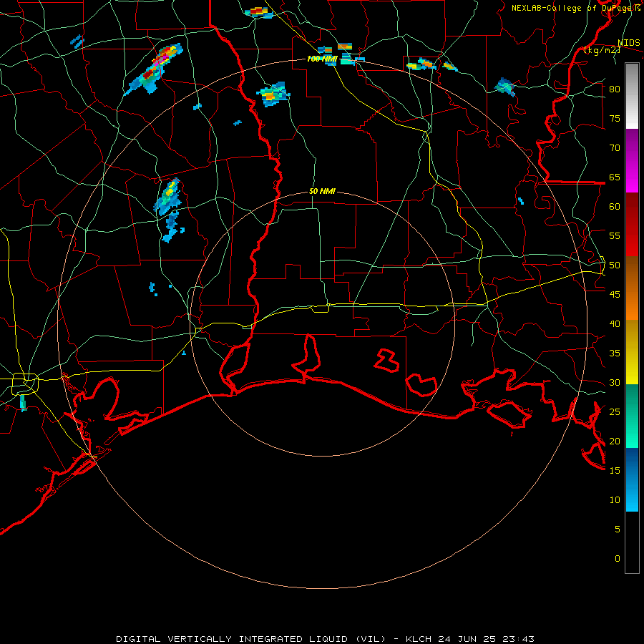Click the 30 value on the VIL scale
Screen dimensions: 644x644
[x=615, y=382]
